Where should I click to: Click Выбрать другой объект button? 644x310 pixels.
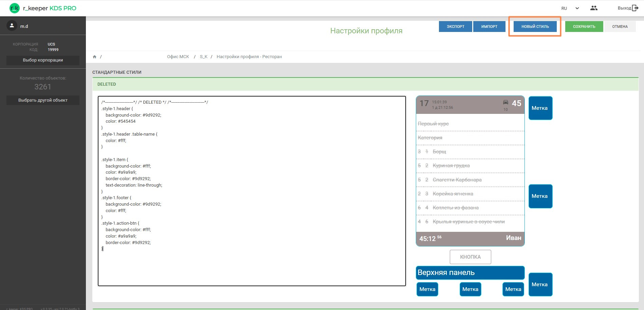click(x=43, y=100)
